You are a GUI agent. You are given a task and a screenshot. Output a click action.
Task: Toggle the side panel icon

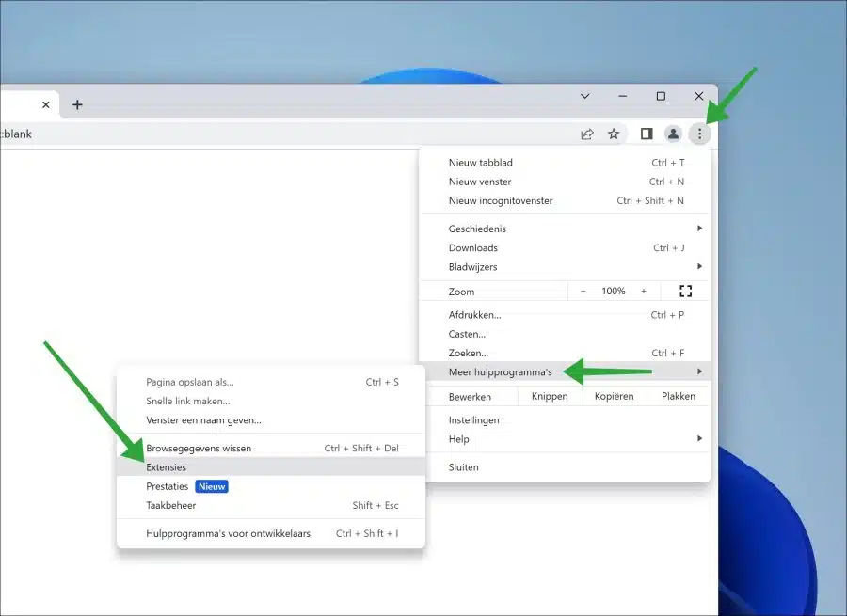click(647, 134)
